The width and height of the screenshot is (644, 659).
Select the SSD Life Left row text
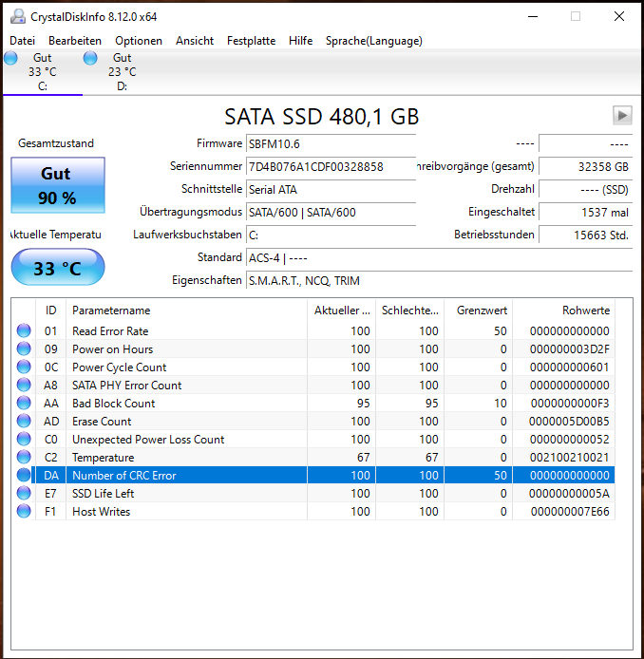click(x=103, y=494)
